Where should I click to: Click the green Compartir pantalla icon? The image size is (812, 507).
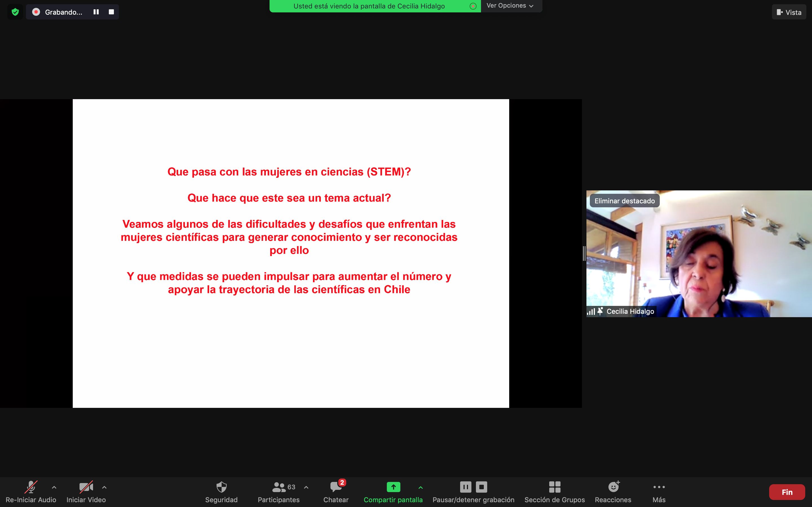tap(393, 486)
